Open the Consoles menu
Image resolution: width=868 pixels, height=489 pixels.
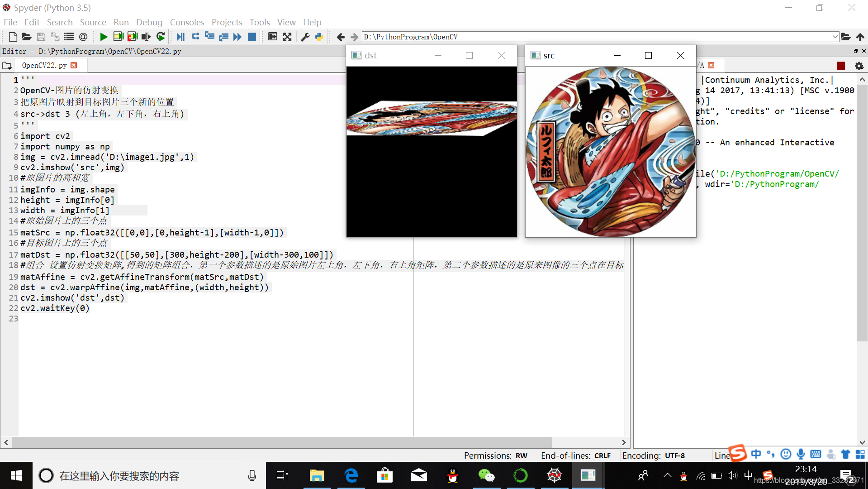tap(187, 22)
